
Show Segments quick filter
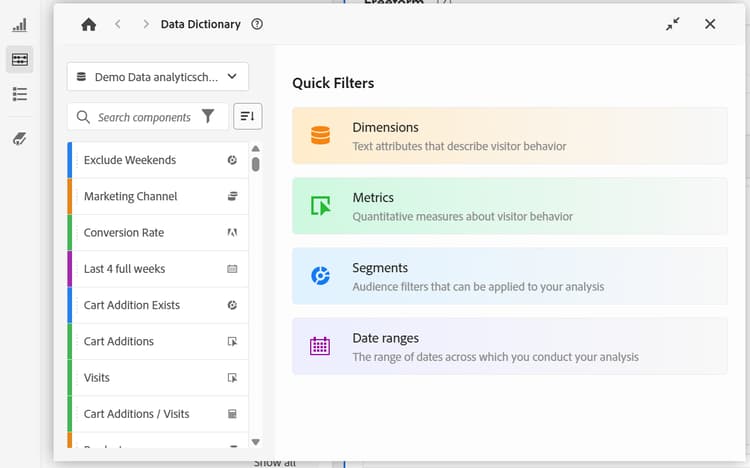point(509,276)
